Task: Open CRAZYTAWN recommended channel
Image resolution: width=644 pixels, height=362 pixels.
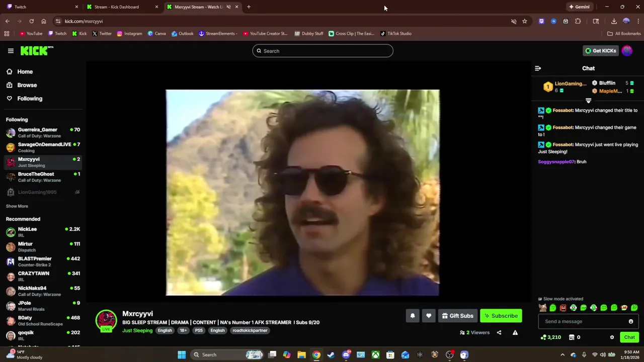Action: 43,277
